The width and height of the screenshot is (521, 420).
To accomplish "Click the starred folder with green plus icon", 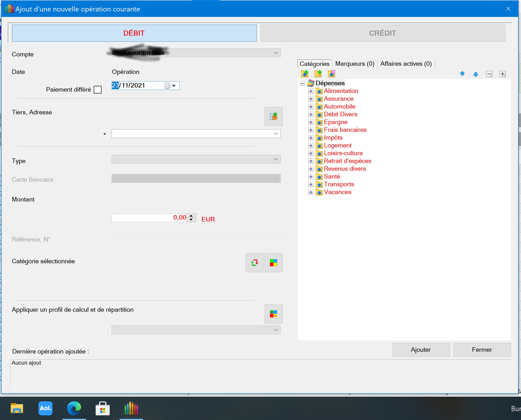I will (304, 73).
